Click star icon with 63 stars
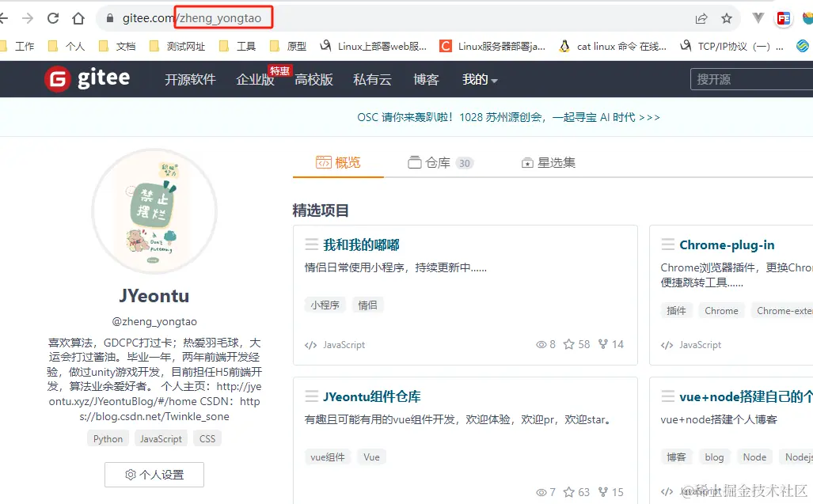Image resolution: width=813 pixels, height=504 pixels. click(x=569, y=492)
